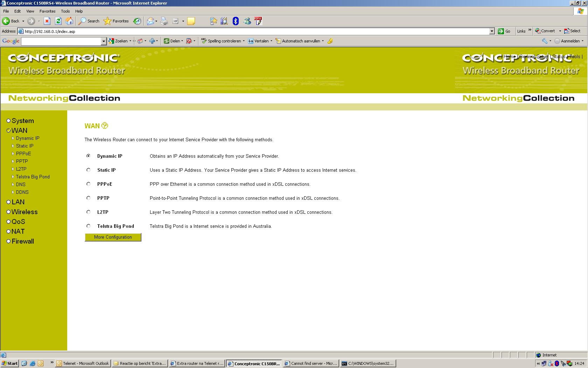The image size is (588, 368).
Task: Click the Status link in top navigation
Action: coord(559,56)
